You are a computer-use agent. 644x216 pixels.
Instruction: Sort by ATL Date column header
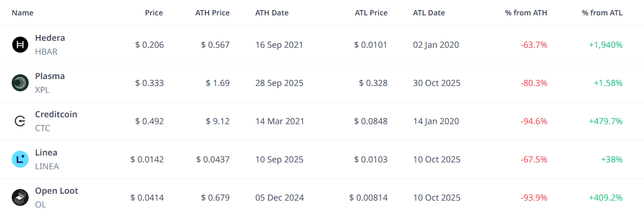pyautogui.click(x=429, y=13)
